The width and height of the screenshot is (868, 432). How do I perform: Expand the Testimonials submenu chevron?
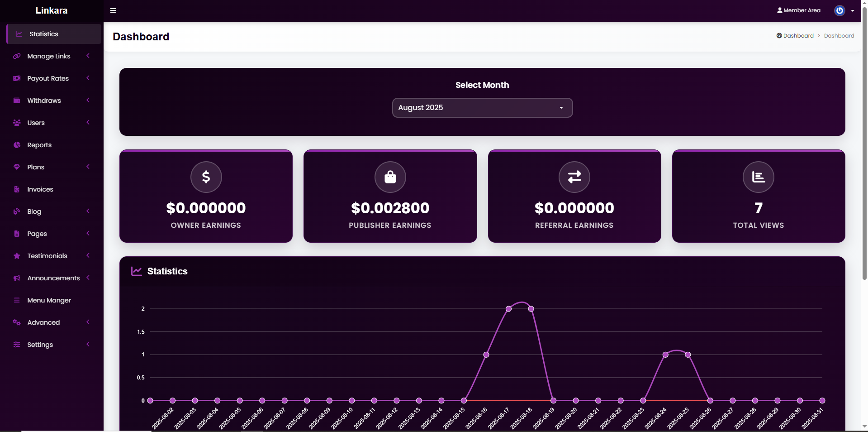88,255
